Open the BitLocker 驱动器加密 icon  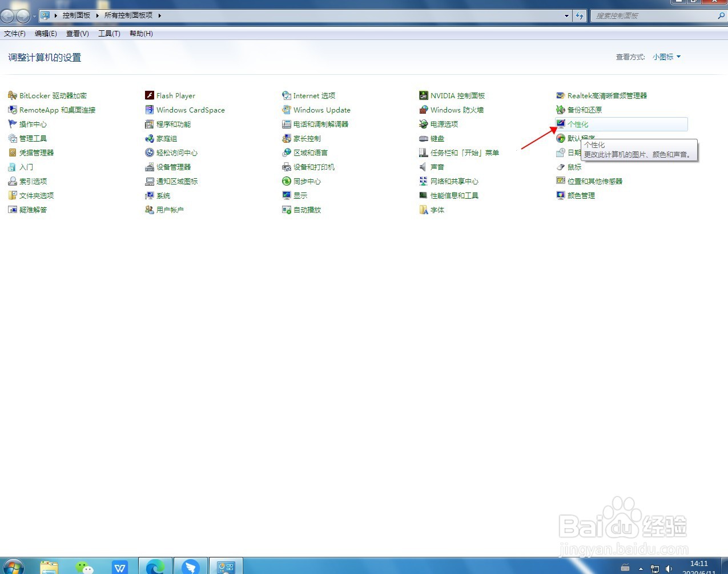[13, 95]
